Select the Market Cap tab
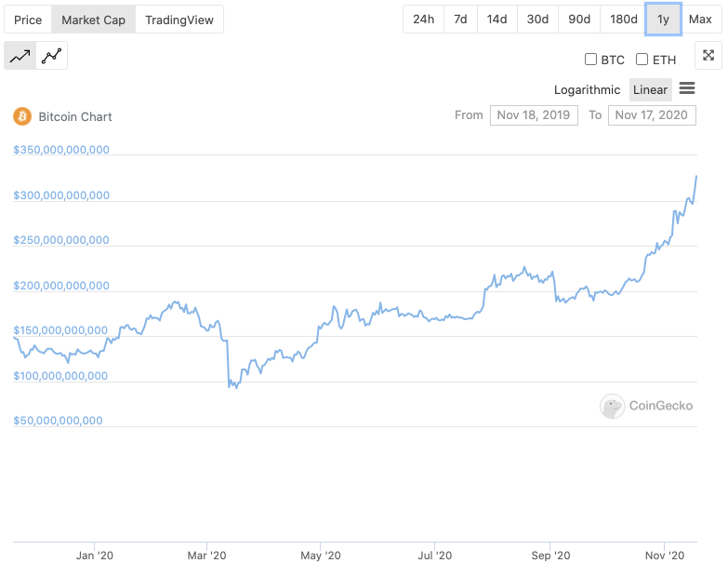Image resolution: width=728 pixels, height=563 pixels. coord(93,20)
